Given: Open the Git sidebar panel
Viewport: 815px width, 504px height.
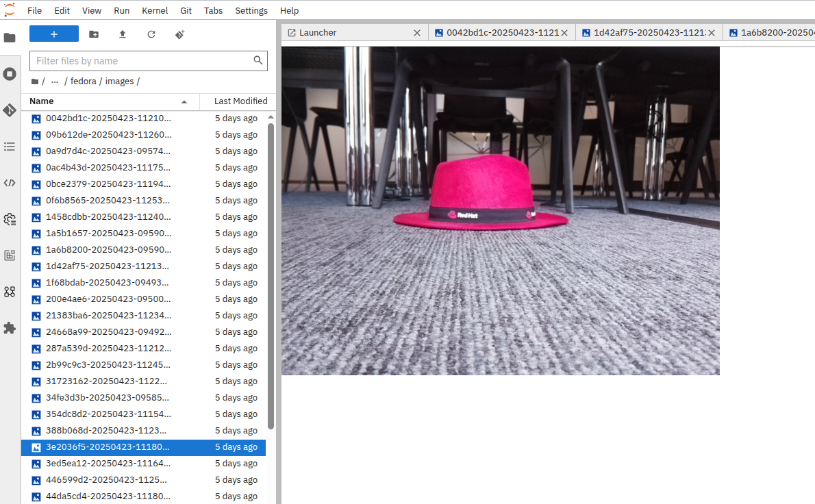Looking at the screenshot, I should click(x=10, y=110).
